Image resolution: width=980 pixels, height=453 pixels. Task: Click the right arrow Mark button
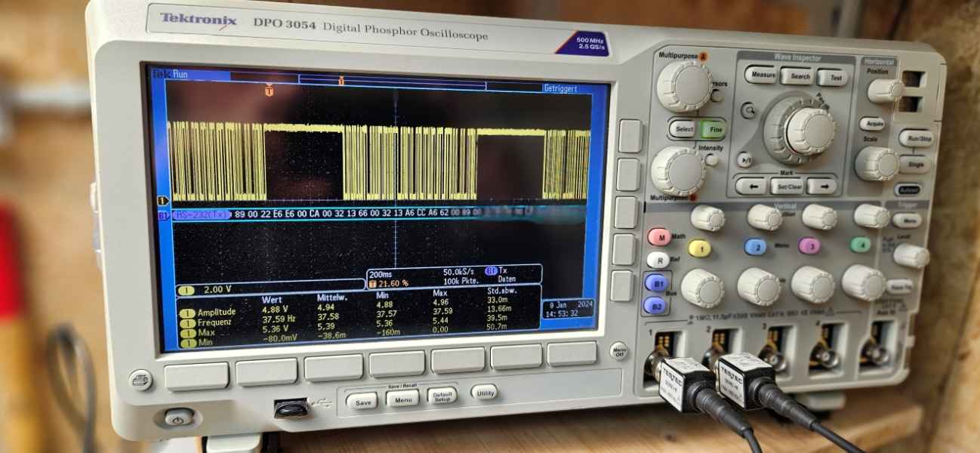(824, 184)
